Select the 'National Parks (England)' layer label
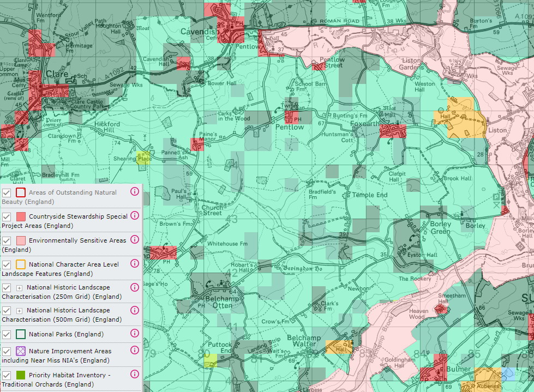 [66, 335]
